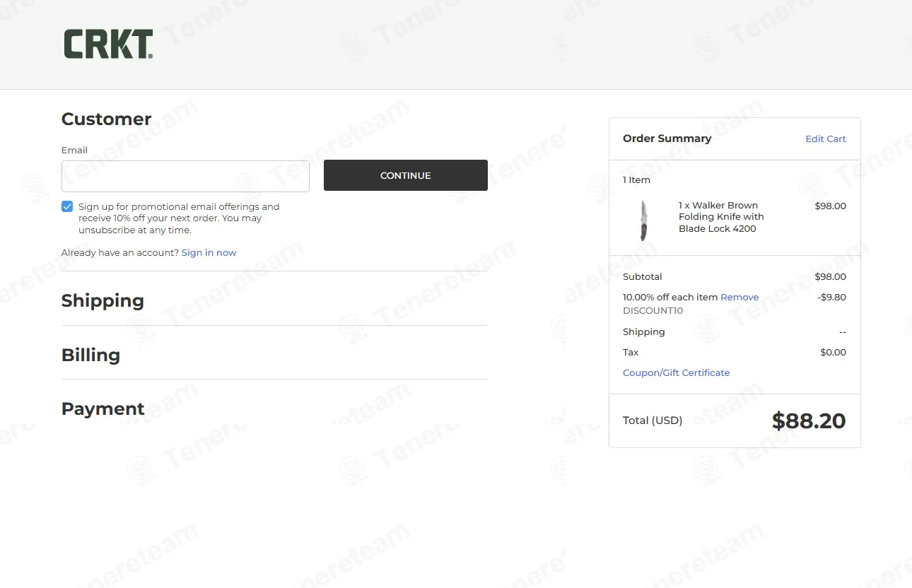Click the Walker Brown knife thumbnail
This screenshot has height=588, width=912.
tap(643, 220)
